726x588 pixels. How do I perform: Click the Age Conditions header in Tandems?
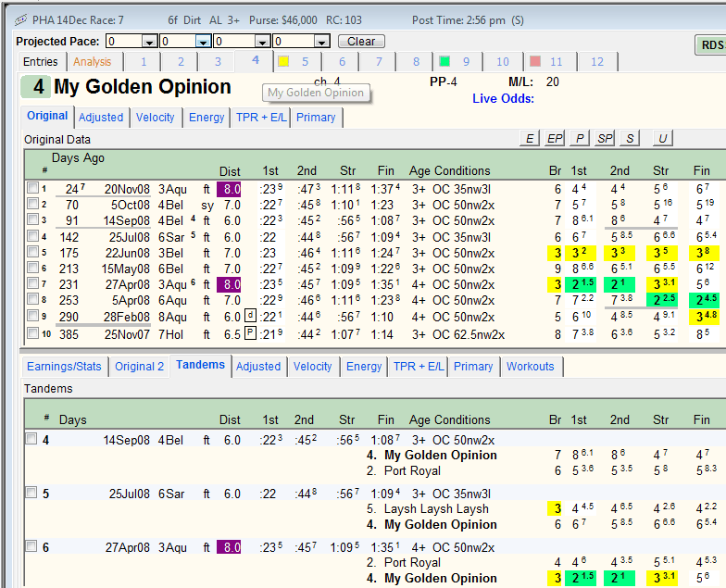pyautogui.click(x=450, y=420)
